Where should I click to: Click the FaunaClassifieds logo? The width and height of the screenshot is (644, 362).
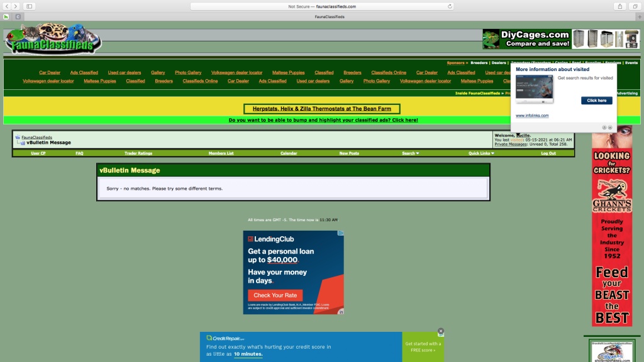(x=53, y=39)
